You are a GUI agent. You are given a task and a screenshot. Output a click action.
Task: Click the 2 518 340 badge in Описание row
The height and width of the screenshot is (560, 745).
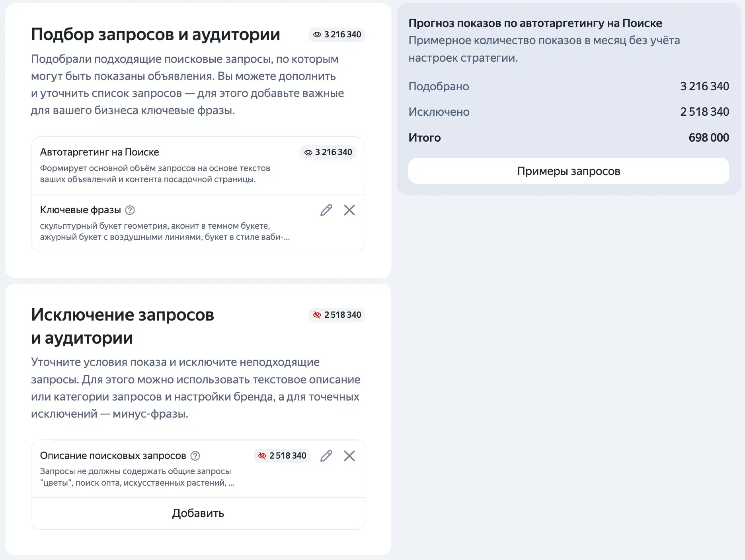tap(282, 456)
